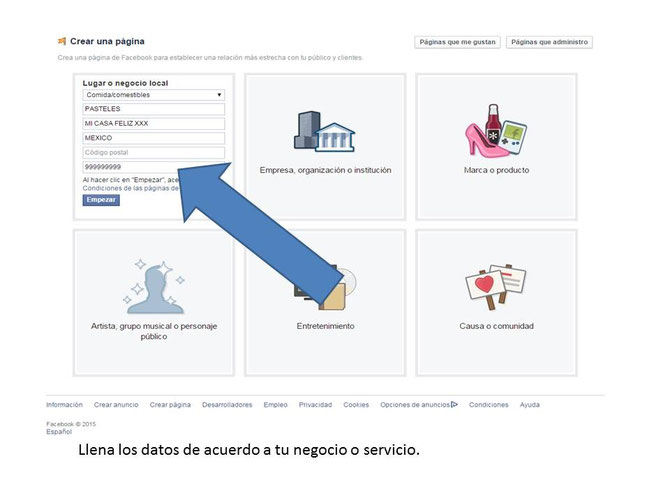Screen dimensions: 670x503
Task: Click the Crear una página title text
Action: coord(107,41)
